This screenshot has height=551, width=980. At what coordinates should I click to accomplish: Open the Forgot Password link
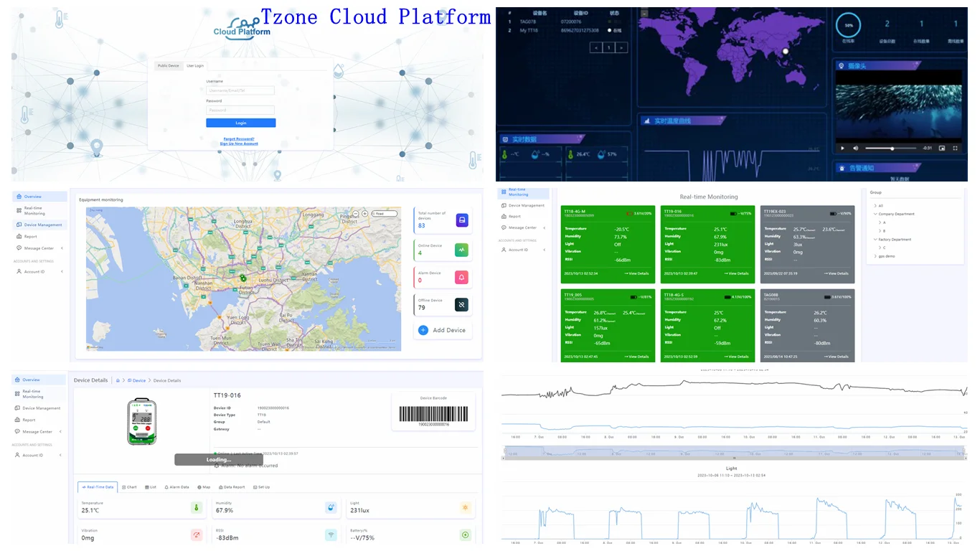(239, 139)
